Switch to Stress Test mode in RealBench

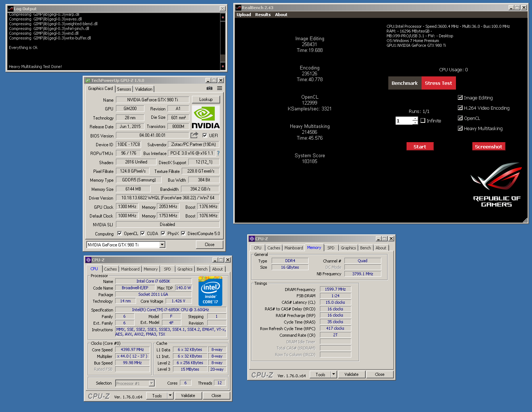coord(438,83)
